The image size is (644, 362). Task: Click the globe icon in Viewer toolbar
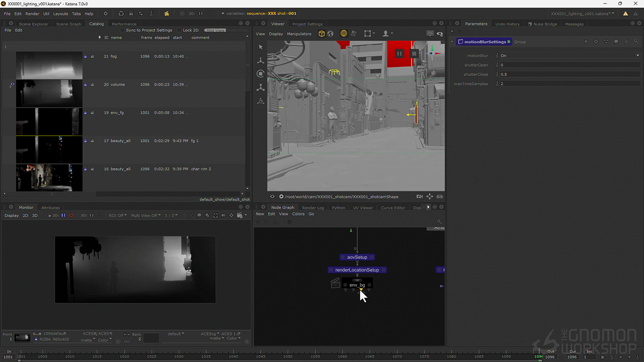331,34
